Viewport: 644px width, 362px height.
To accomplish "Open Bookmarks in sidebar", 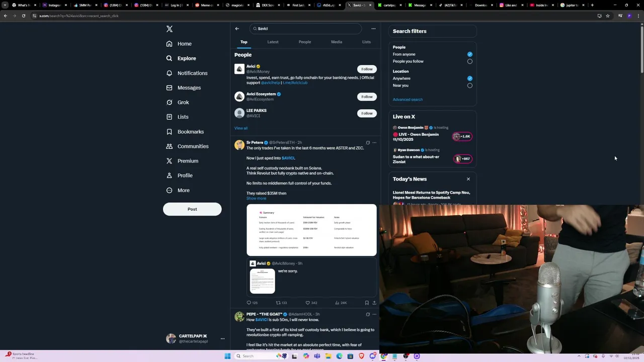I will 185,132.
